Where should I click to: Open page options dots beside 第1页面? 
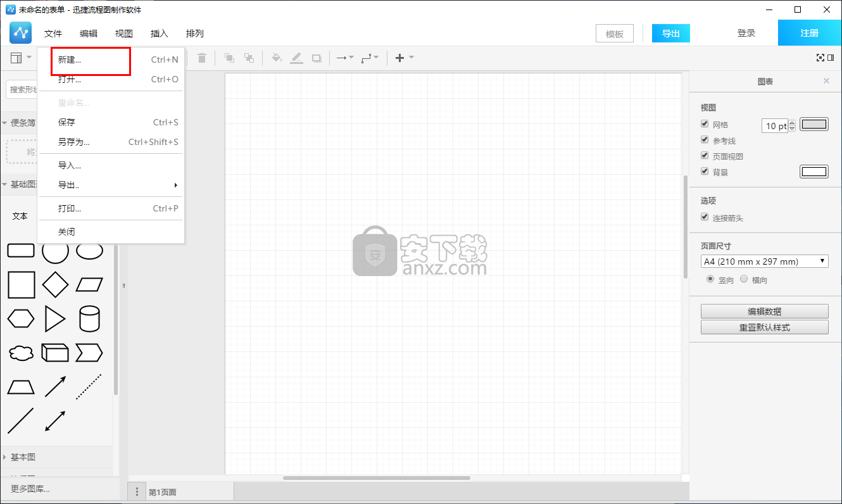(137, 492)
